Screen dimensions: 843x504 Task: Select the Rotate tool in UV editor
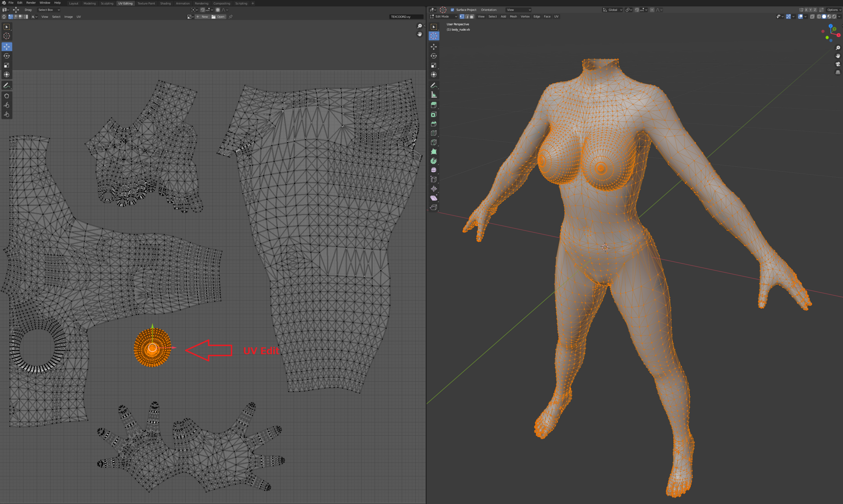tap(7, 56)
